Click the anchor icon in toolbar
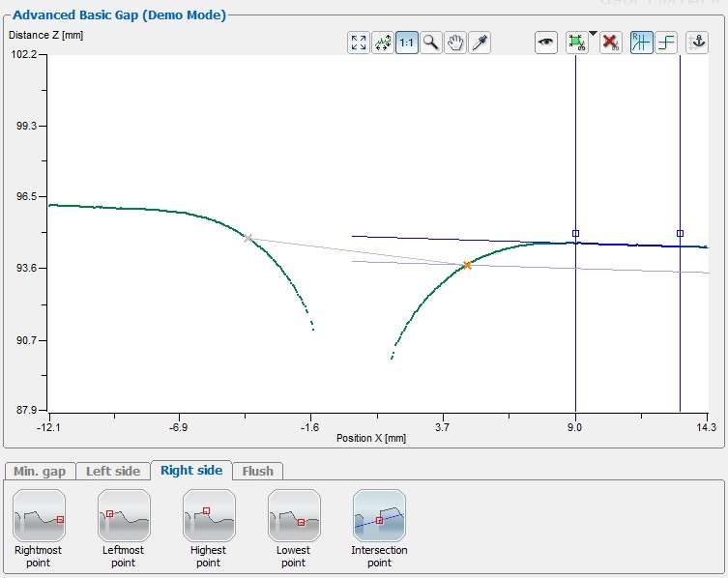The height and width of the screenshot is (578, 728). pos(697,43)
